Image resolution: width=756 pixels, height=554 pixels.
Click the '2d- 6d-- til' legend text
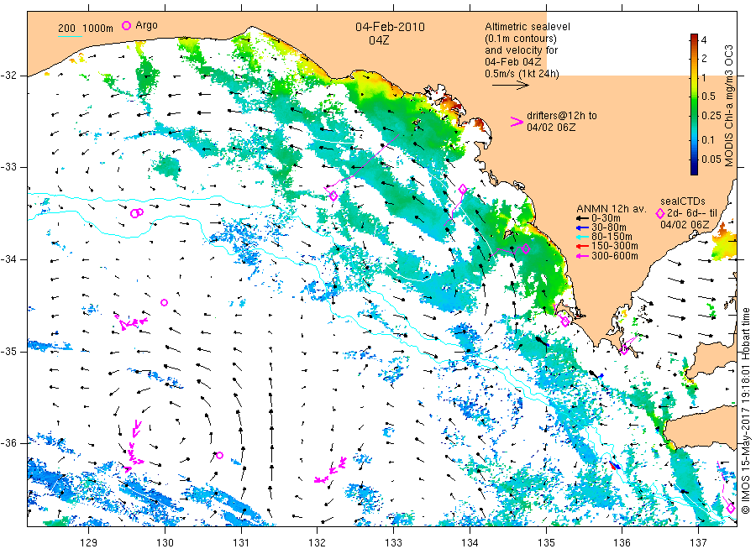click(692, 213)
